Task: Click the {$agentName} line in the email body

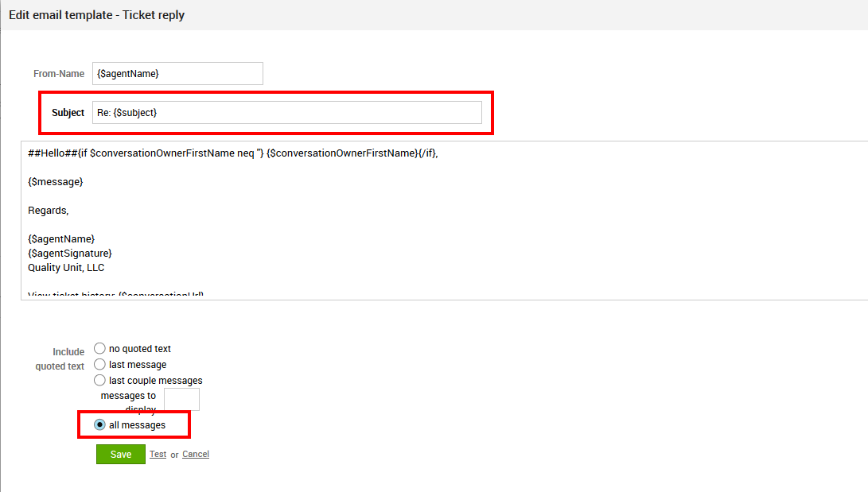Action: pos(61,239)
